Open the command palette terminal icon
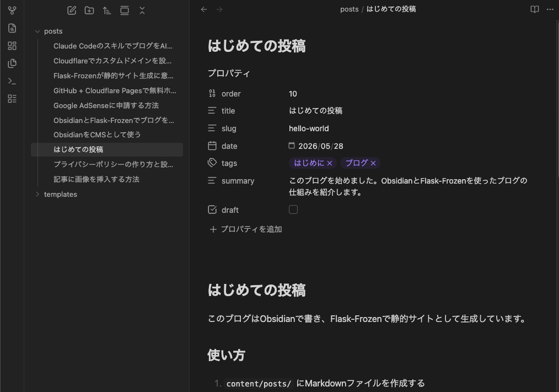Image resolution: width=559 pixels, height=392 pixels. coord(12,82)
